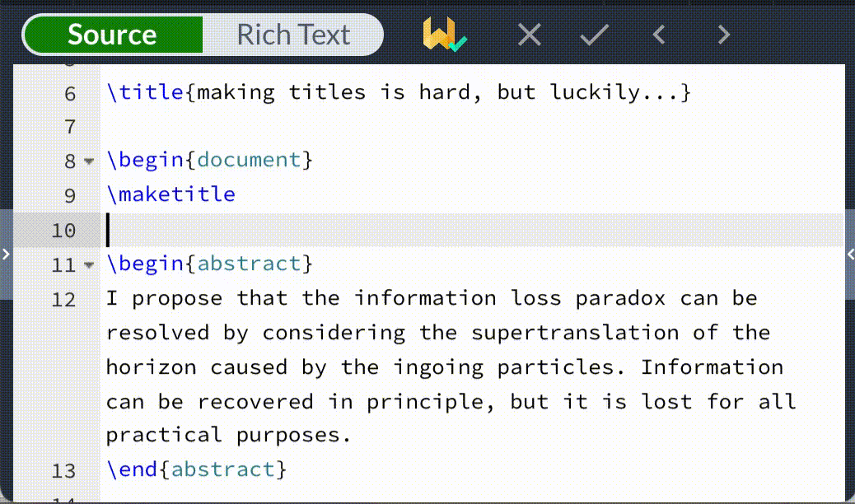855x504 pixels.
Task: Click the X reject suggestion icon
Action: (530, 35)
